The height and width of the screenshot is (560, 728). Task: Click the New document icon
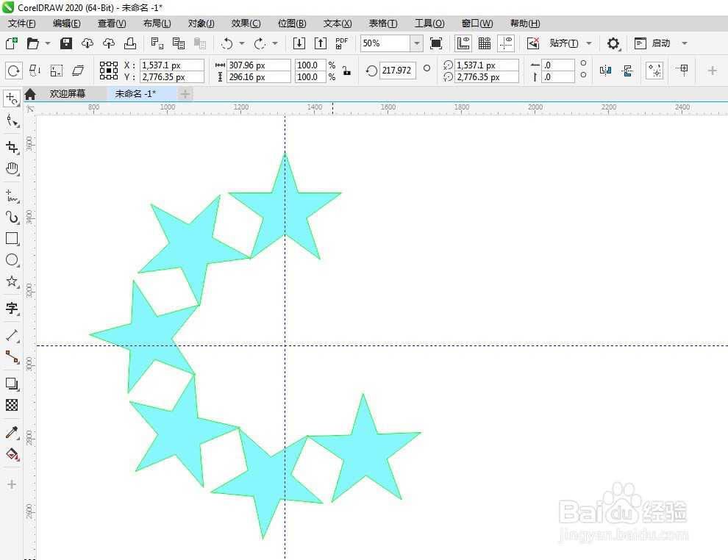pos(12,43)
